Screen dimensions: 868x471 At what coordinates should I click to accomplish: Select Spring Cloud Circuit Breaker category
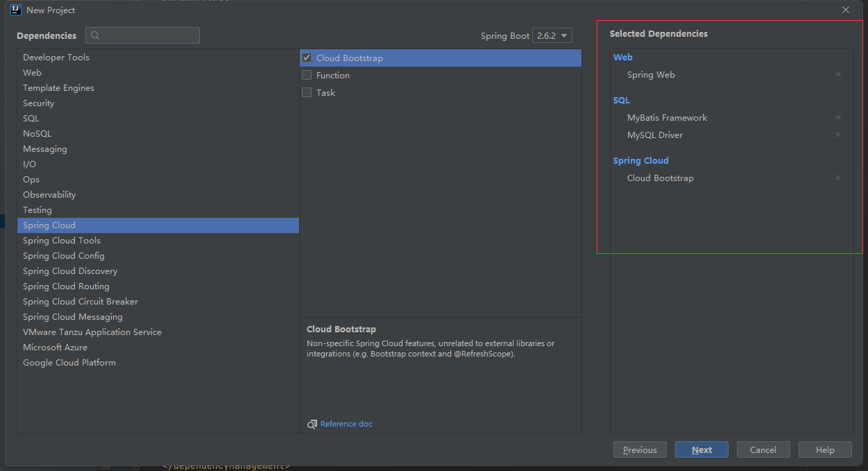click(158, 302)
